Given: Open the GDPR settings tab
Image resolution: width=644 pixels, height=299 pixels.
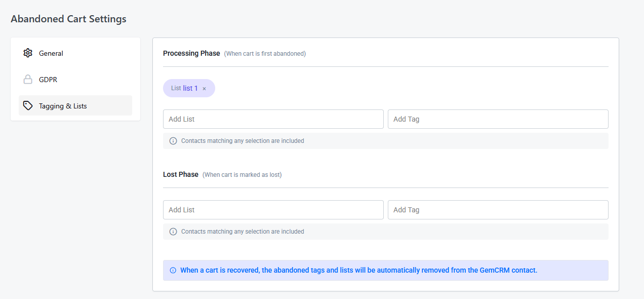Looking at the screenshot, I should pyautogui.click(x=75, y=80).
